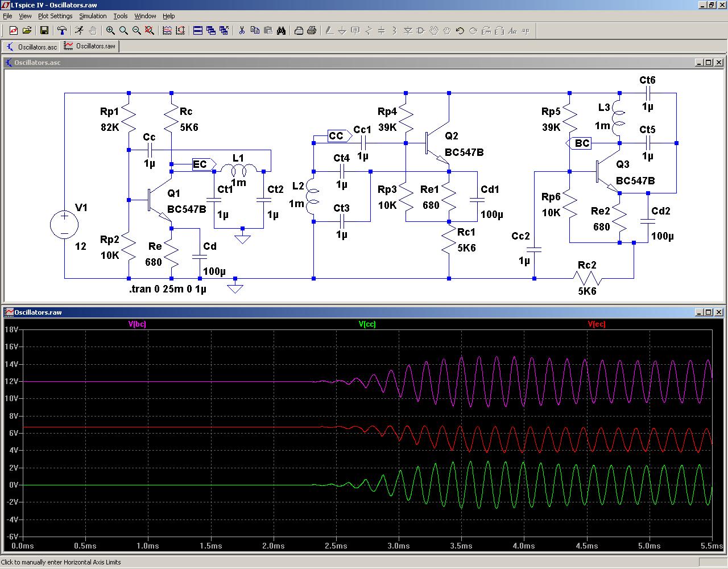Click the Zoom Out magnifier icon

point(136,31)
